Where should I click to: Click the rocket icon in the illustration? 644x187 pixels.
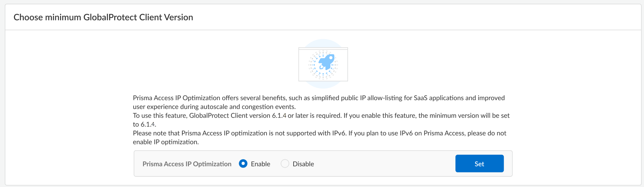[326, 62]
